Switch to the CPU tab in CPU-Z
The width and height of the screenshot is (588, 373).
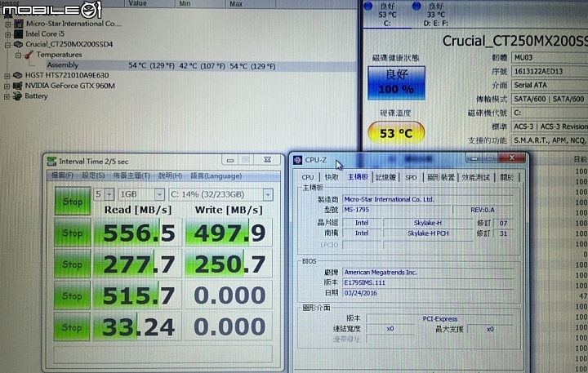[308, 177]
